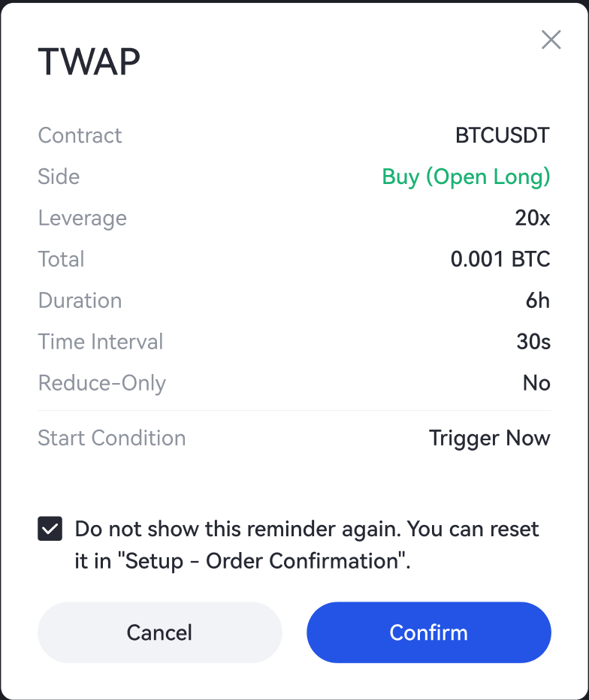The height and width of the screenshot is (700, 589).
Task: Click the Duration row label
Action: [80, 301]
